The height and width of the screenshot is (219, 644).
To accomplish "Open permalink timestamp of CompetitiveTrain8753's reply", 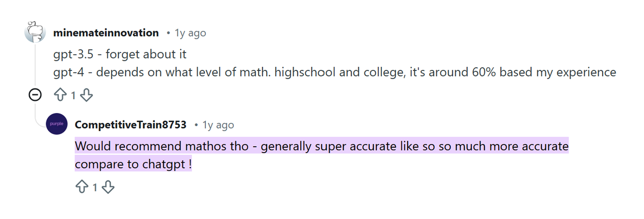I will click(218, 125).
